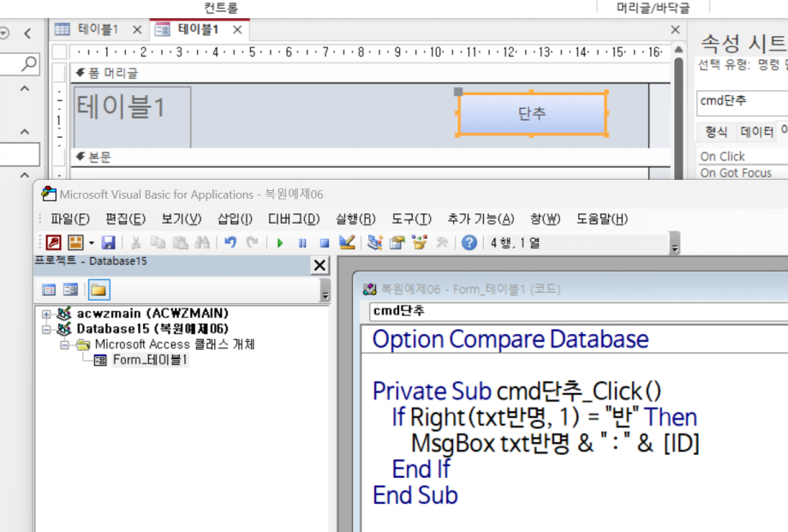
Task: Run the Sub with the green play icon
Action: tap(280, 243)
